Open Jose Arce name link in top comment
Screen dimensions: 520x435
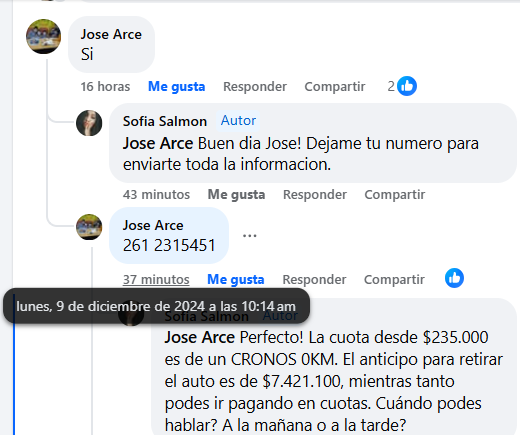[111, 34]
